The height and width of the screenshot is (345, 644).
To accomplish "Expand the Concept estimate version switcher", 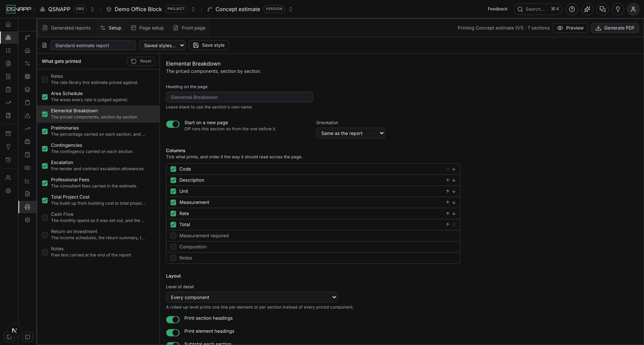I will click(291, 9).
